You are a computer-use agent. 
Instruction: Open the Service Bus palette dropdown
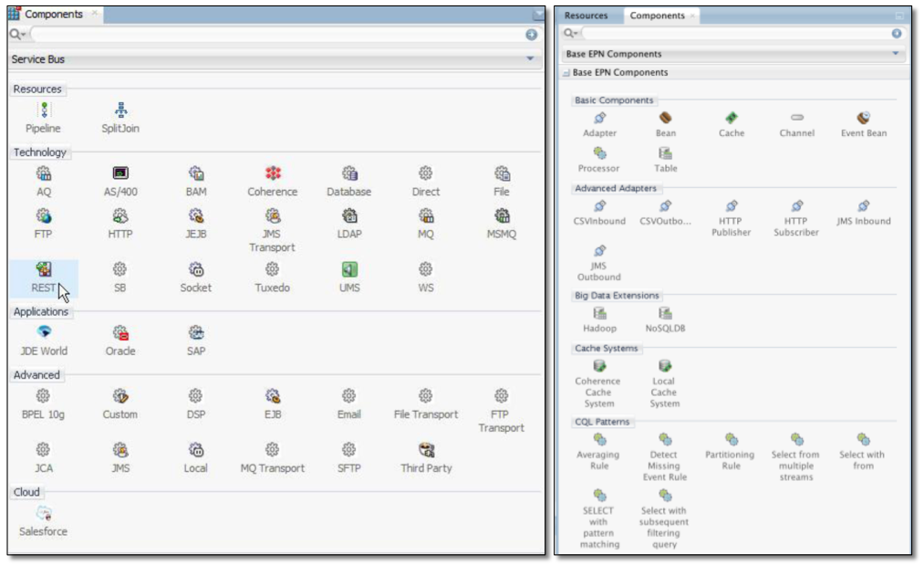coord(530,58)
